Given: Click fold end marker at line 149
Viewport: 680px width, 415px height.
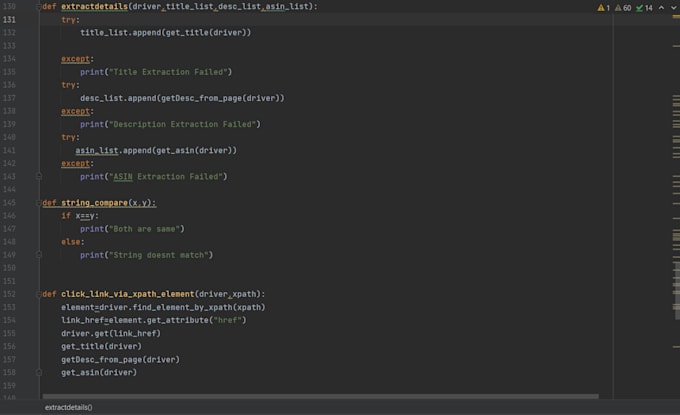Looking at the screenshot, I should click(39, 255).
